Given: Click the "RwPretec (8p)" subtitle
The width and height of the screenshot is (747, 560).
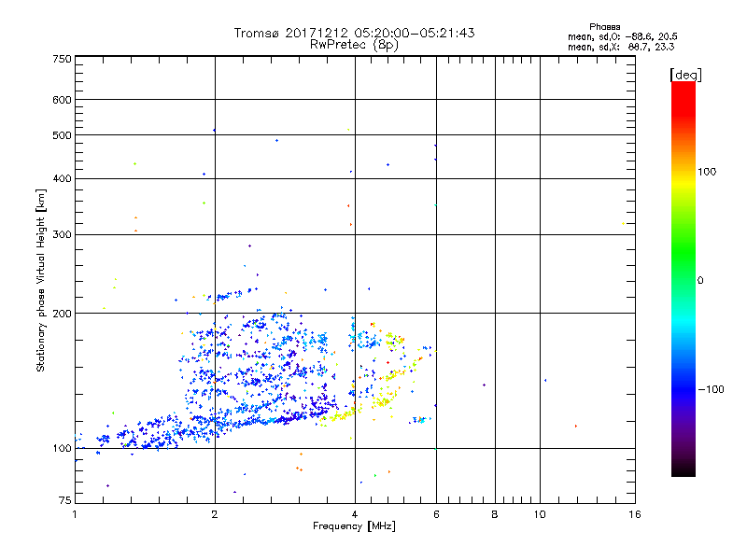Looking at the screenshot, I should [354, 45].
